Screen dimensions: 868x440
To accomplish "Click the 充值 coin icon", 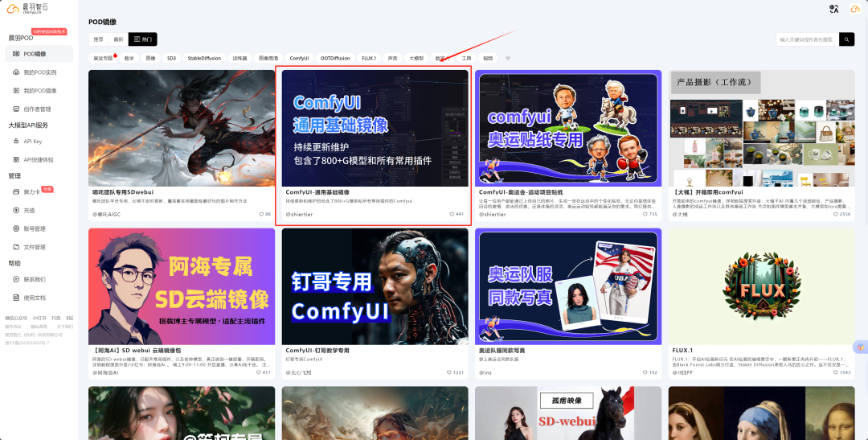I will coord(16,210).
